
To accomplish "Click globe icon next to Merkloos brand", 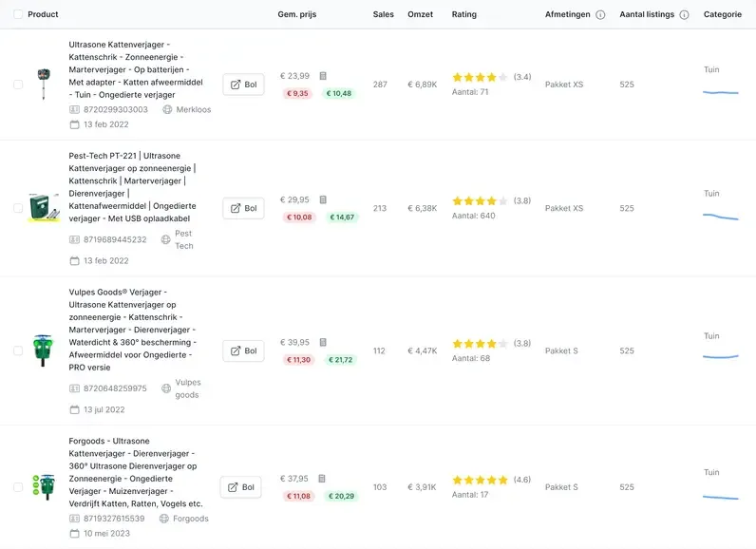I will coord(167,110).
